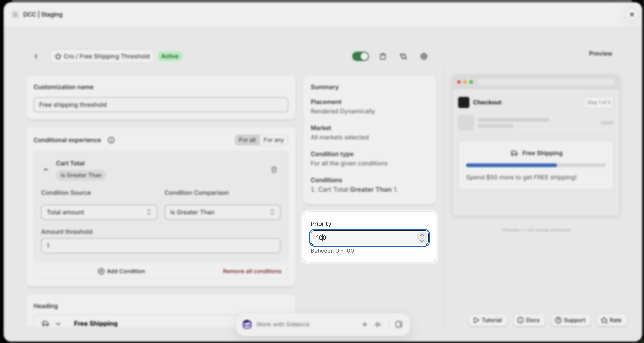Show Conditional experience info tooltip icon
This screenshot has width=644, height=343.
click(111, 140)
